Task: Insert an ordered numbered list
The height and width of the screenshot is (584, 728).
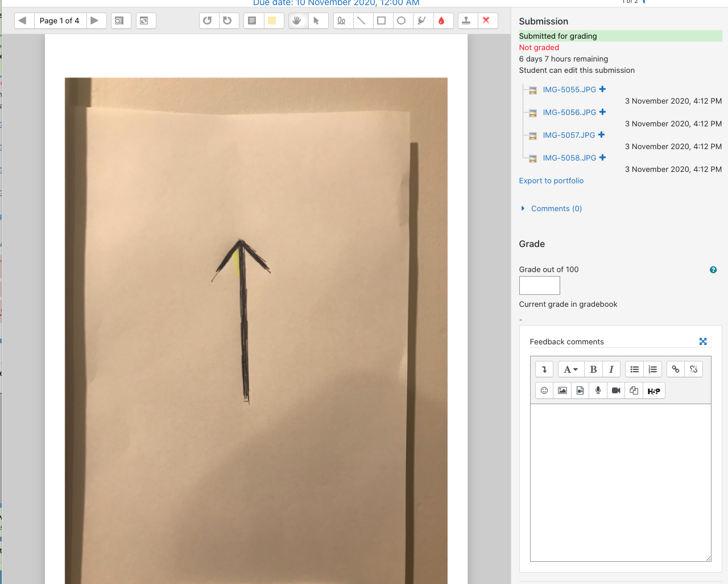Action: coord(653,369)
